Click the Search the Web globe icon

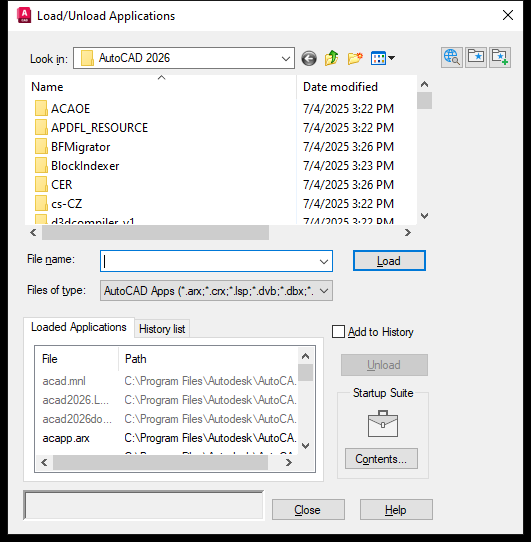click(452, 57)
